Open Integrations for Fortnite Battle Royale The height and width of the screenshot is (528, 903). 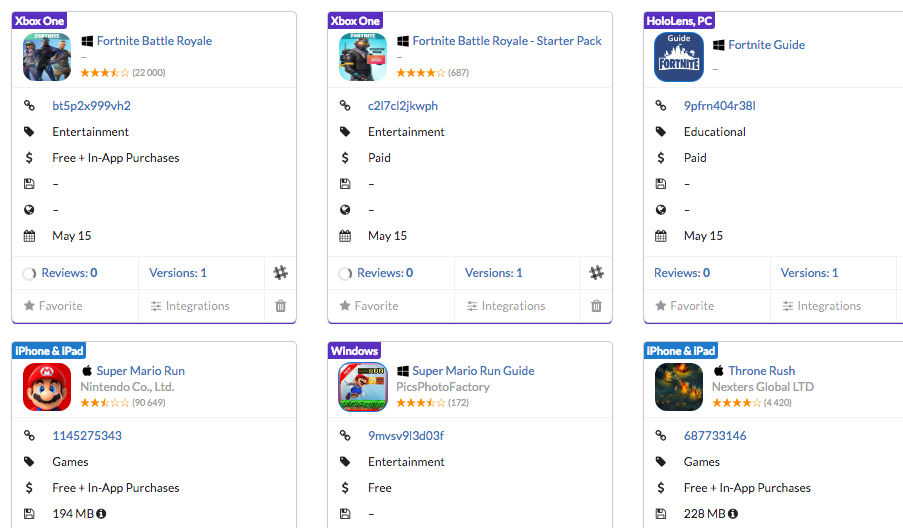[190, 306]
